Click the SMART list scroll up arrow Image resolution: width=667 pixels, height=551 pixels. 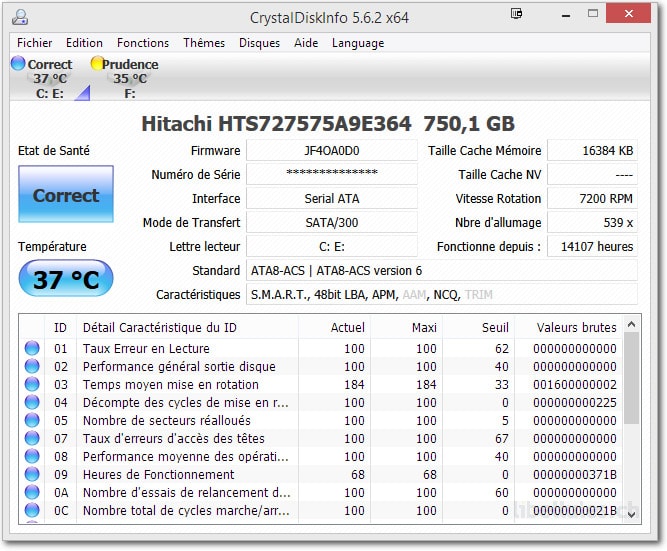tap(631, 325)
